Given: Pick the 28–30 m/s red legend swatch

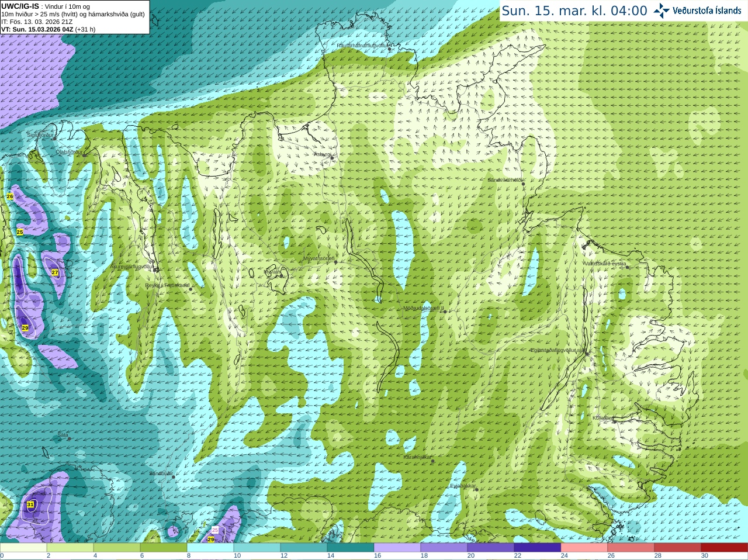Looking at the screenshot, I should [x=678, y=548].
